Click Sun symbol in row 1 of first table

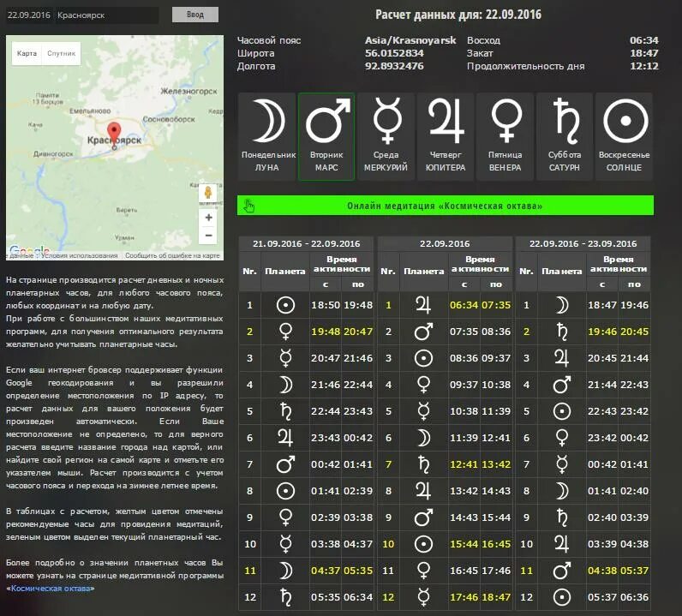[285, 305]
